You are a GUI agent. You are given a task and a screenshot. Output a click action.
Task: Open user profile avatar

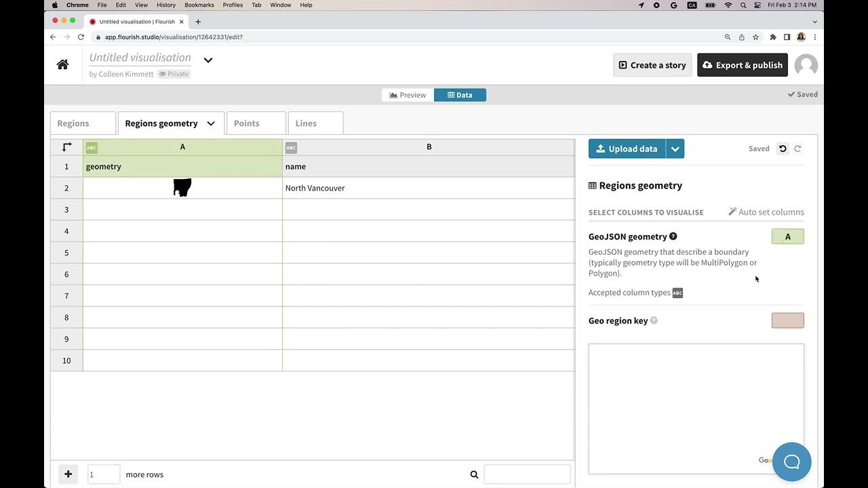tap(806, 65)
